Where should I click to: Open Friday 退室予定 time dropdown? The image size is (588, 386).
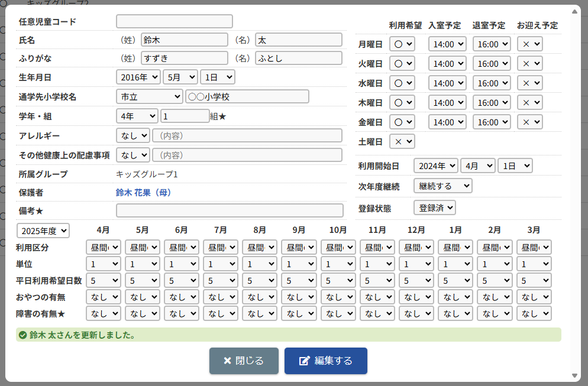(x=491, y=122)
